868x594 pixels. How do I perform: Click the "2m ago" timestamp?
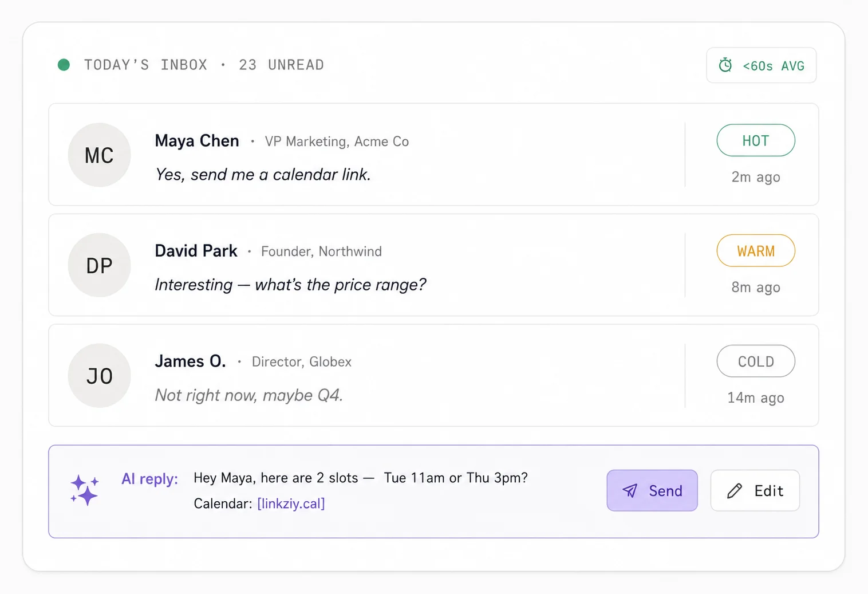(756, 178)
